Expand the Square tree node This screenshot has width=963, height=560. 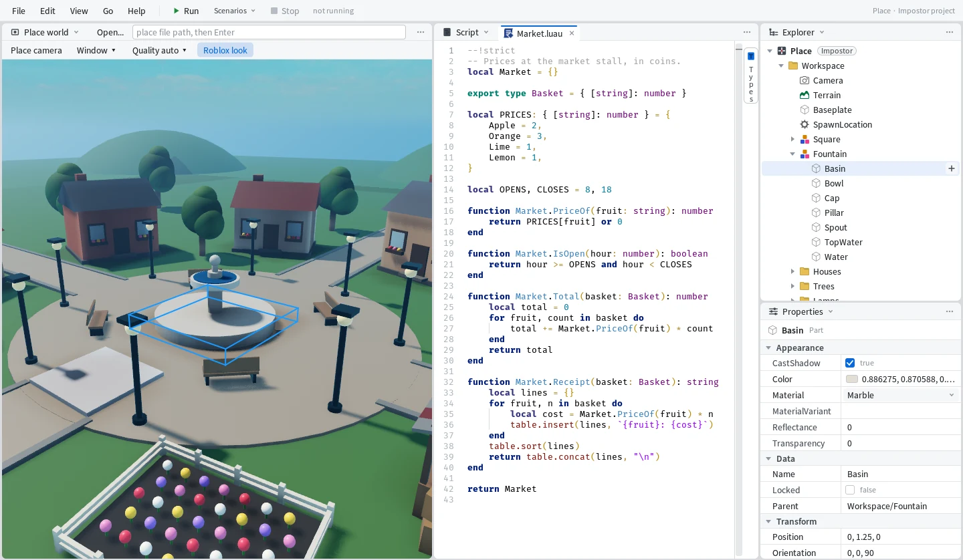coord(793,139)
